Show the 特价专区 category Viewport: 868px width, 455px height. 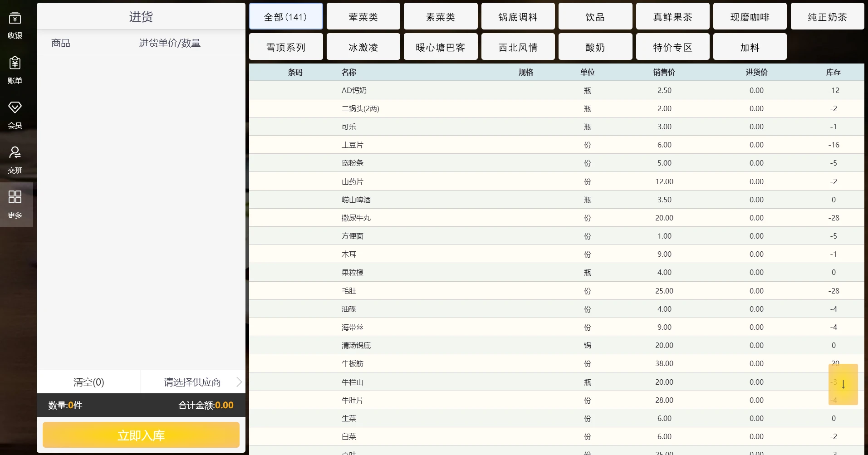tap(672, 47)
